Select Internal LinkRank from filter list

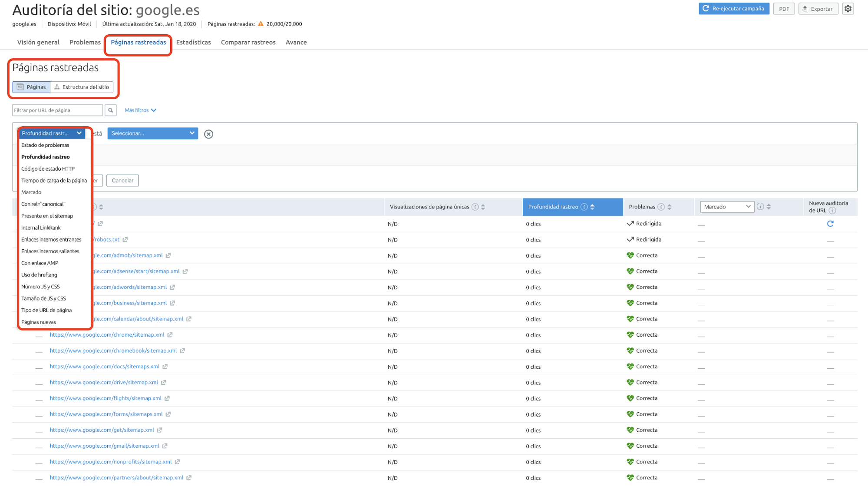click(41, 228)
